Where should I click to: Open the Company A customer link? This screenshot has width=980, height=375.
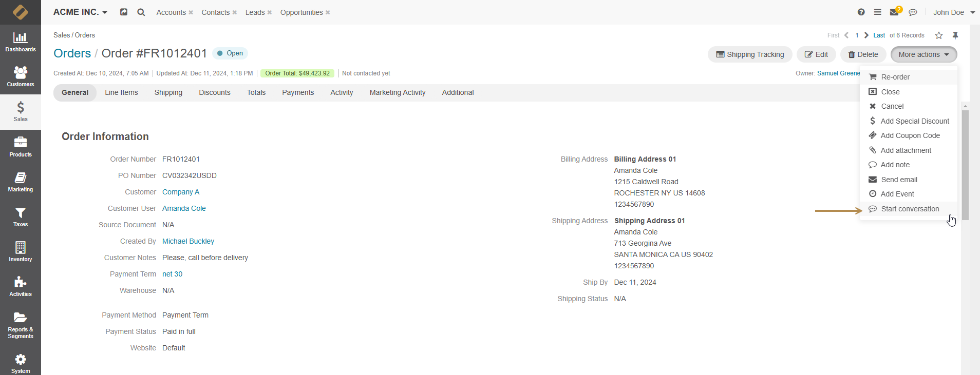[181, 192]
